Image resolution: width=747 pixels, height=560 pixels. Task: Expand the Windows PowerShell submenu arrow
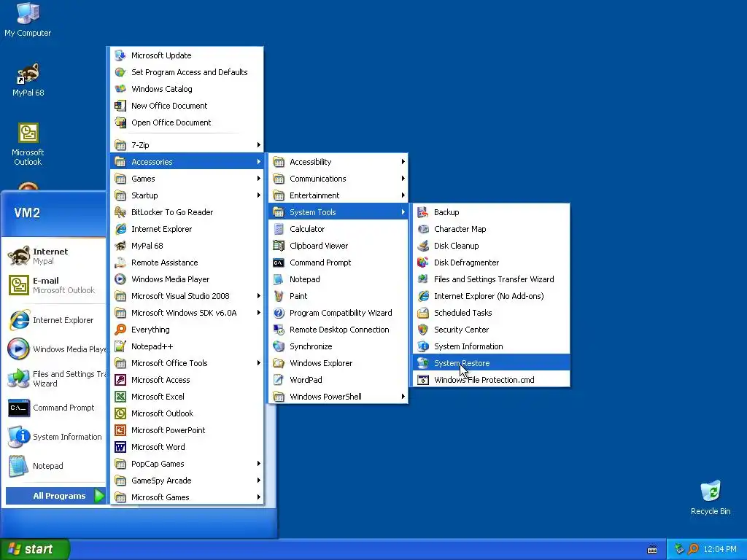[403, 397]
